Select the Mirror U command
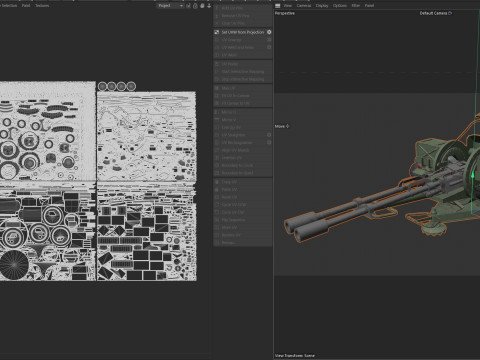 click(243, 112)
